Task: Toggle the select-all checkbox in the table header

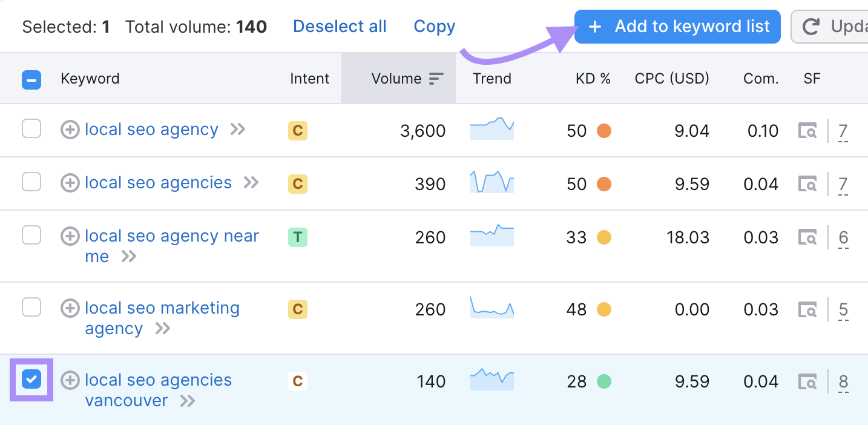Action: (x=31, y=79)
